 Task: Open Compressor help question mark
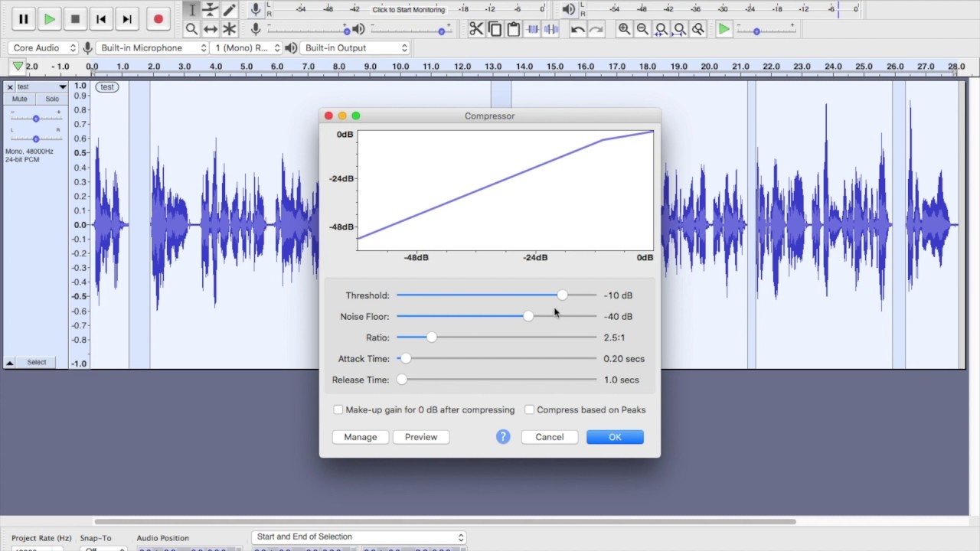click(x=503, y=437)
